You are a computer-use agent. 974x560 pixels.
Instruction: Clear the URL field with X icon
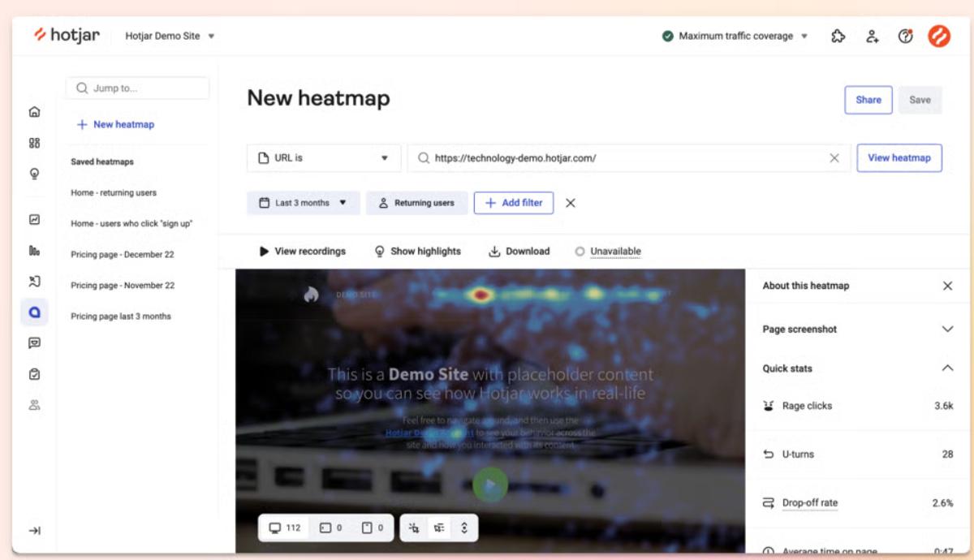point(834,158)
